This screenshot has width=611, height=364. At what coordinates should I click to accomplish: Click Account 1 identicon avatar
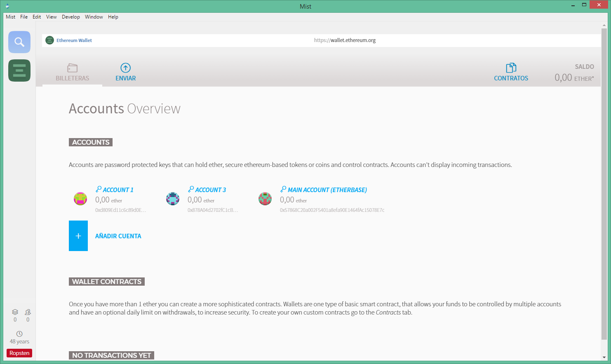[x=80, y=199]
